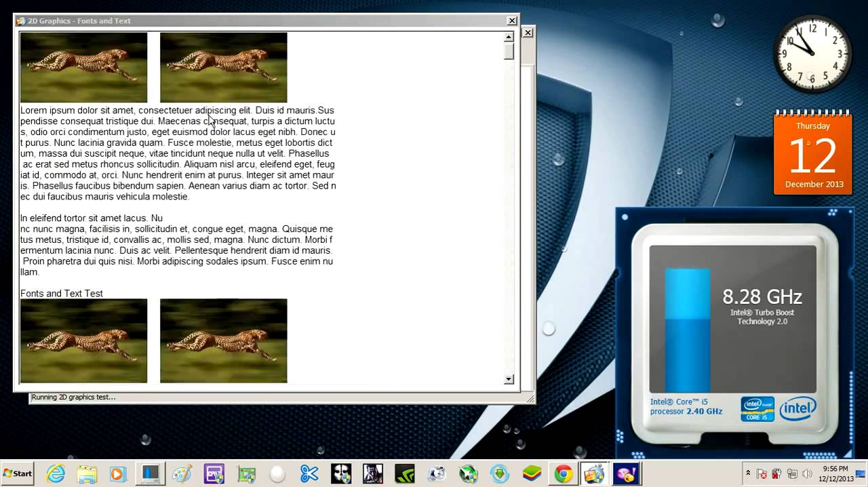Show hidden system tray icons
Viewport: 868px width, 487px height.
click(x=748, y=473)
